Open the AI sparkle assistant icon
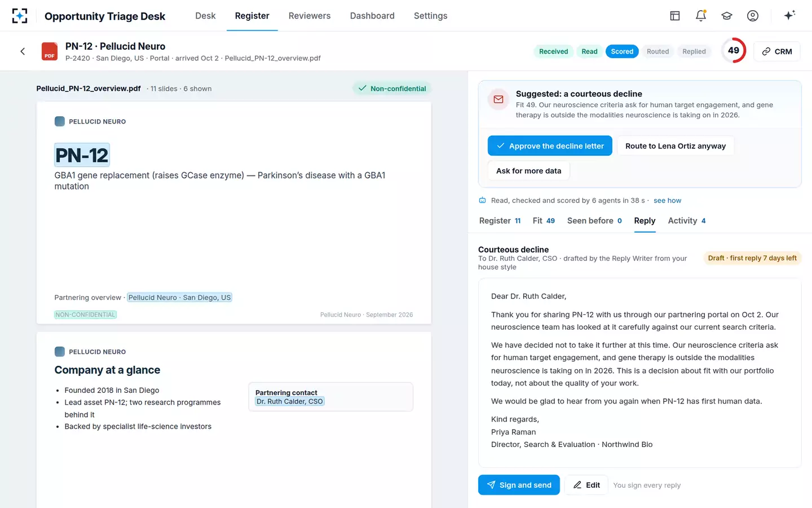Screen dimensions: 812x508 tap(789, 15)
